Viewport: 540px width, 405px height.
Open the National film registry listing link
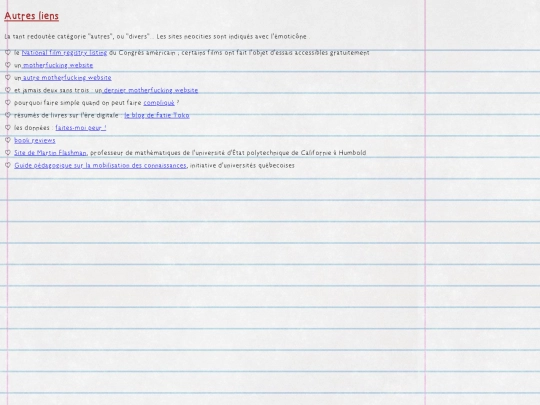coord(64,53)
